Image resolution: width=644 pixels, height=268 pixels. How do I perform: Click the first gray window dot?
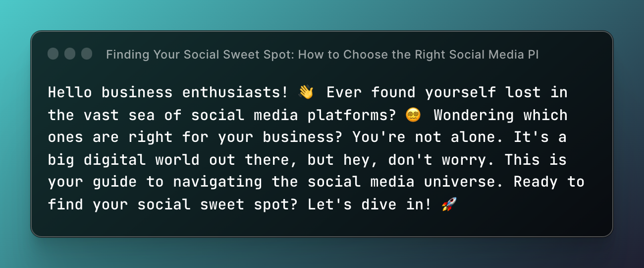pos(53,54)
